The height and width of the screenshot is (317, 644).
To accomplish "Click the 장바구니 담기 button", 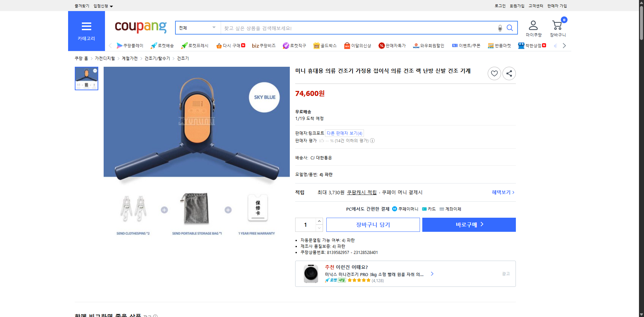I will (x=373, y=224).
